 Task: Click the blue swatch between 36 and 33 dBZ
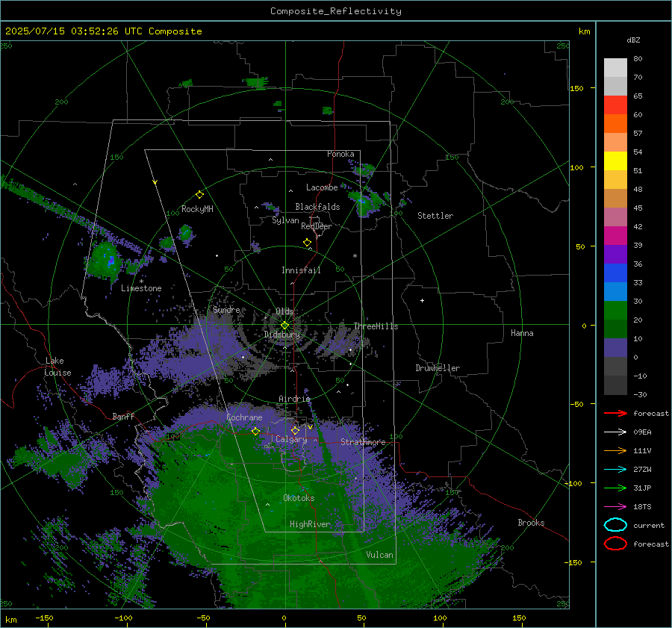(615, 273)
